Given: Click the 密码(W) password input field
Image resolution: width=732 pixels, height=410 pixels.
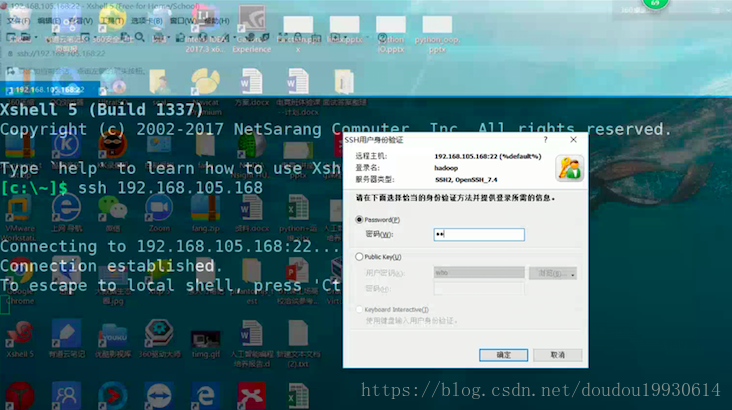Looking at the screenshot, I should [479, 234].
